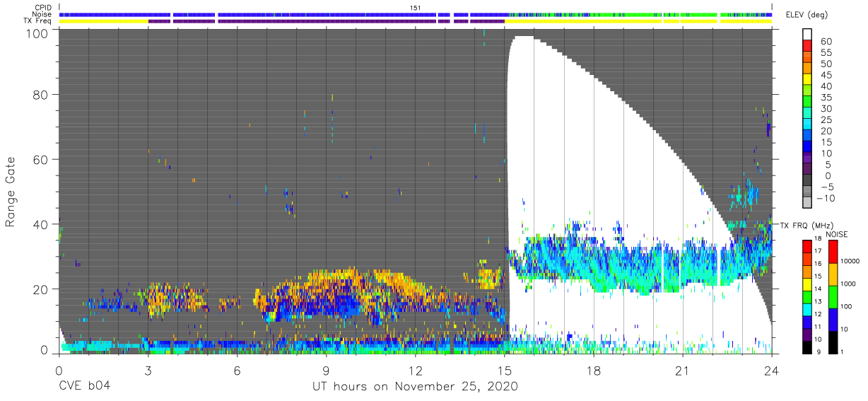Screen dimensions: 868x401
Task: Click the CPID label at top left
Action: pos(44,8)
